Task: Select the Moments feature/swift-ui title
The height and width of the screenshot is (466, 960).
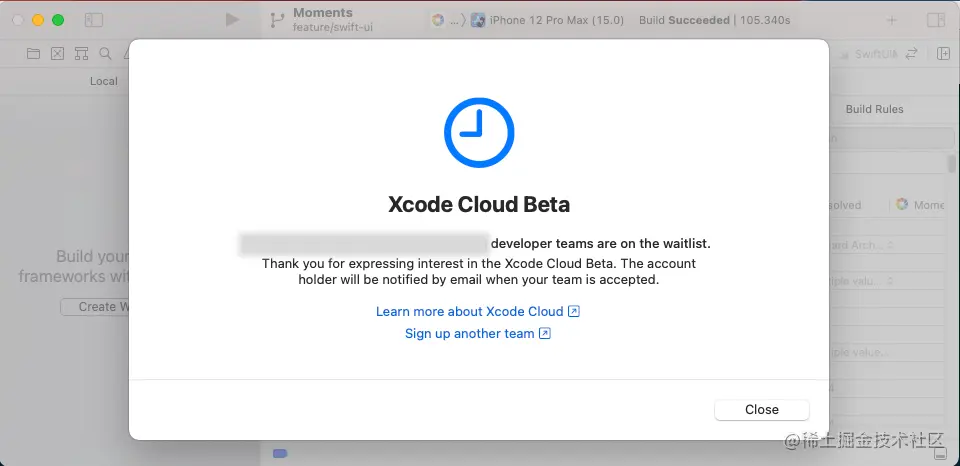Action: pyautogui.click(x=332, y=20)
